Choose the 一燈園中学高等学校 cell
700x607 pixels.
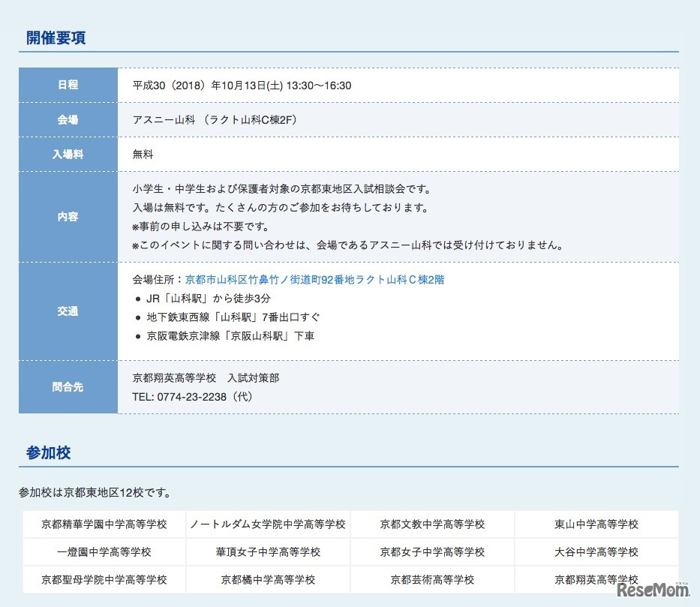[104, 551]
